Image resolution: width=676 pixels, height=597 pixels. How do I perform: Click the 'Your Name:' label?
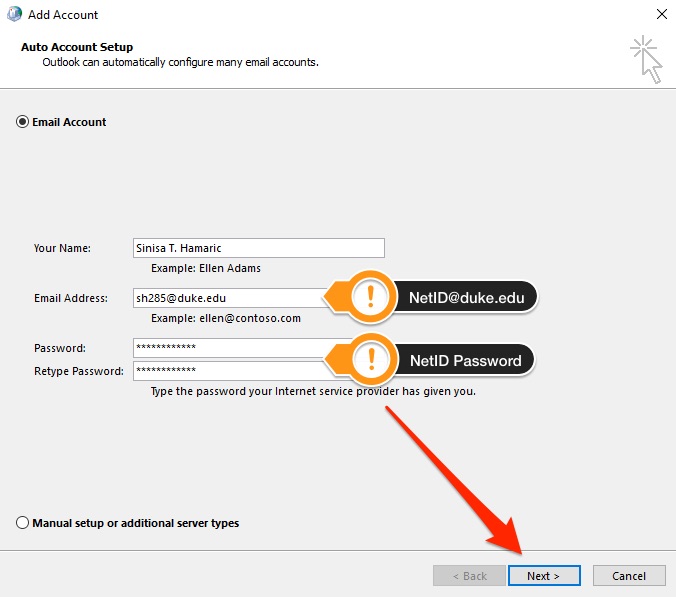[x=62, y=248]
